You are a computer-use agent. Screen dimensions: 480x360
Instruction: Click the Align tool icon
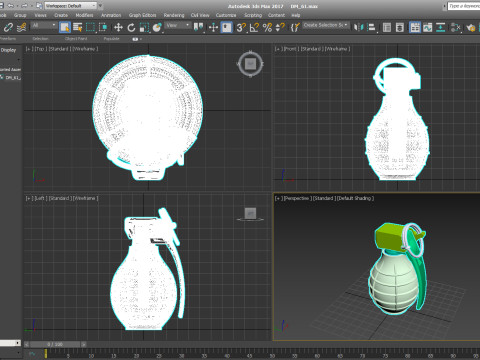click(371, 27)
